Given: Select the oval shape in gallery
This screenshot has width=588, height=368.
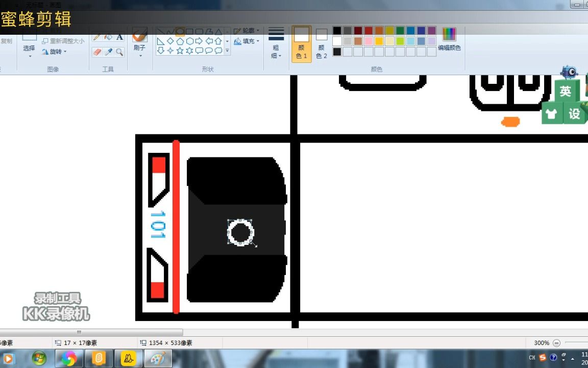Looking at the screenshot, I should [180, 32].
